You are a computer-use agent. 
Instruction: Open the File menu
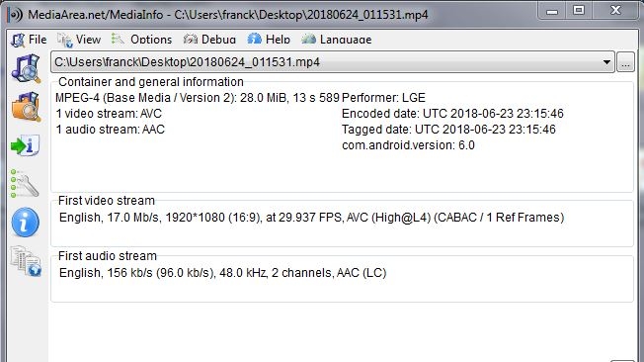pyautogui.click(x=29, y=40)
